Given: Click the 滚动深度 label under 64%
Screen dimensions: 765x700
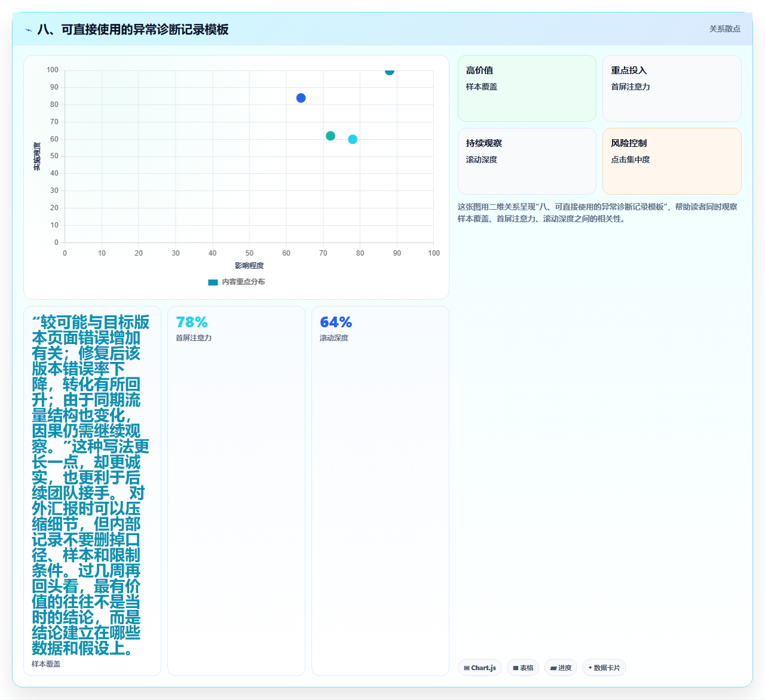Looking at the screenshot, I should [x=334, y=338].
